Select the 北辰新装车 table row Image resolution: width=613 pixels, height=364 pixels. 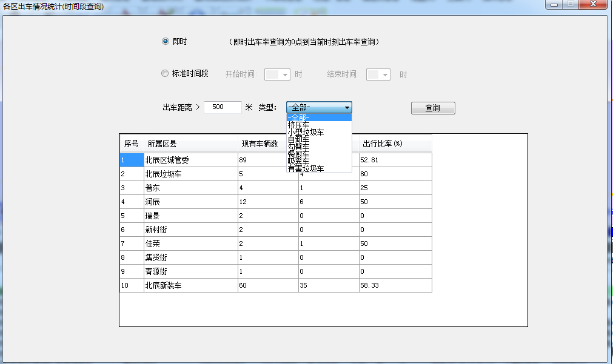tap(190, 285)
